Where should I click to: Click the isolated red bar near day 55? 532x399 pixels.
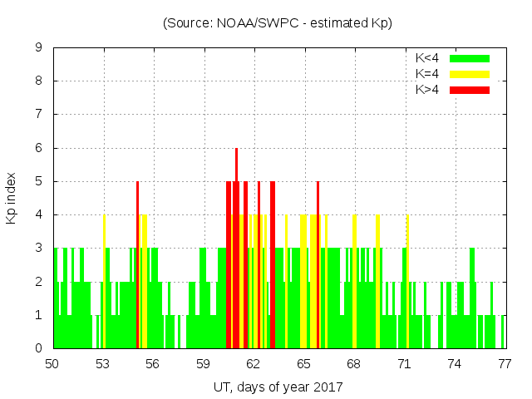tap(137, 266)
